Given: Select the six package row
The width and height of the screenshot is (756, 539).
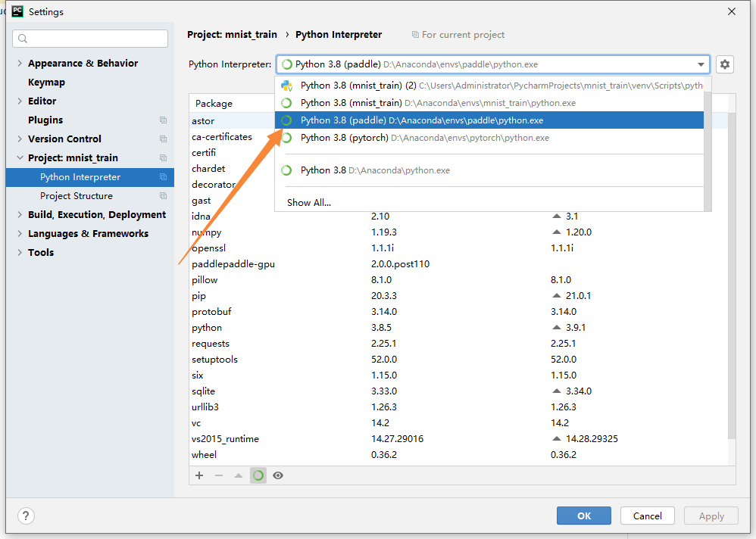Looking at the screenshot, I should (x=458, y=375).
